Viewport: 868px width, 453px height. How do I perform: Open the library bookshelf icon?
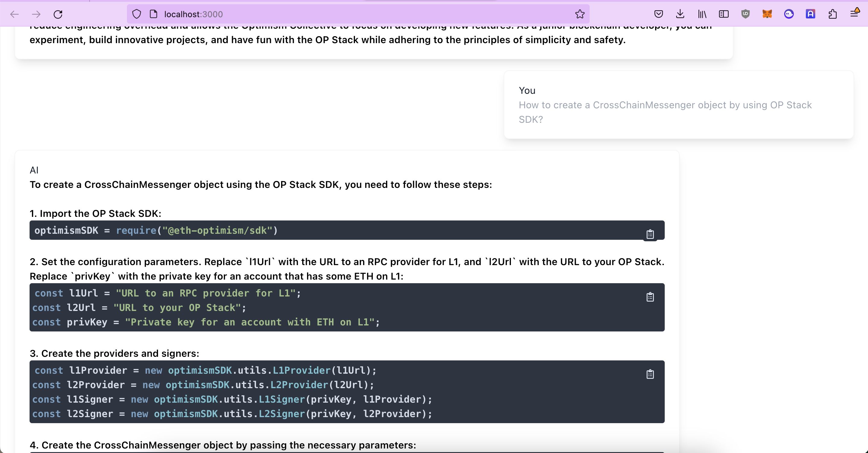point(702,14)
